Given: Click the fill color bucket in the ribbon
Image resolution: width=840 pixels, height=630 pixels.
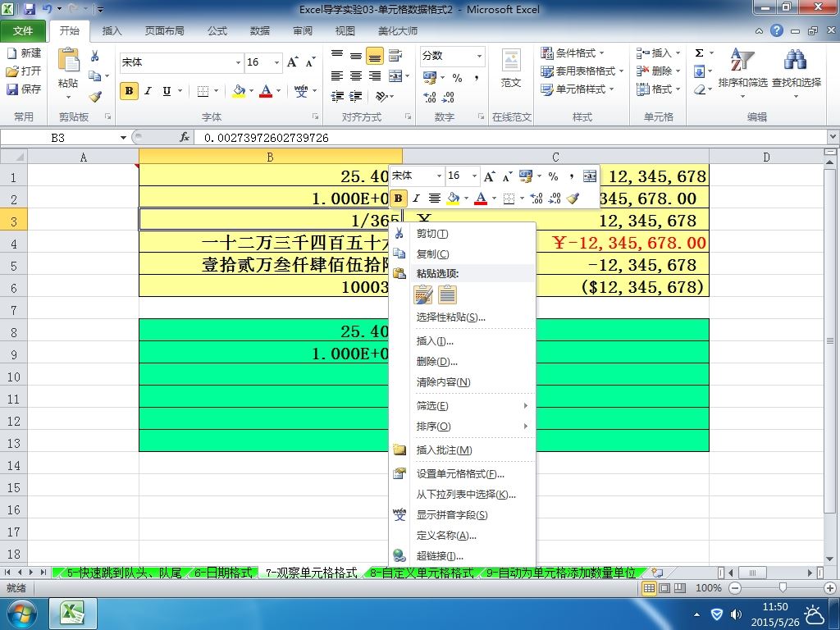Looking at the screenshot, I should (239, 91).
